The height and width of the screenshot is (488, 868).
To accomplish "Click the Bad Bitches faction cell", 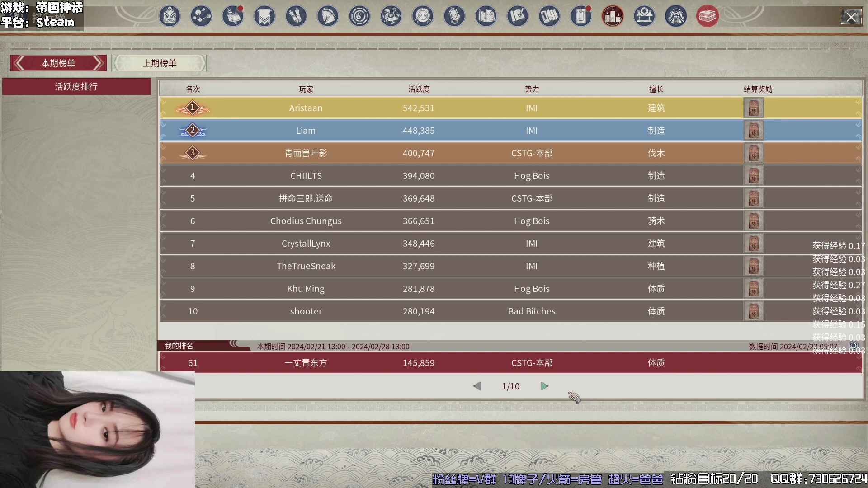I will (x=532, y=311).
